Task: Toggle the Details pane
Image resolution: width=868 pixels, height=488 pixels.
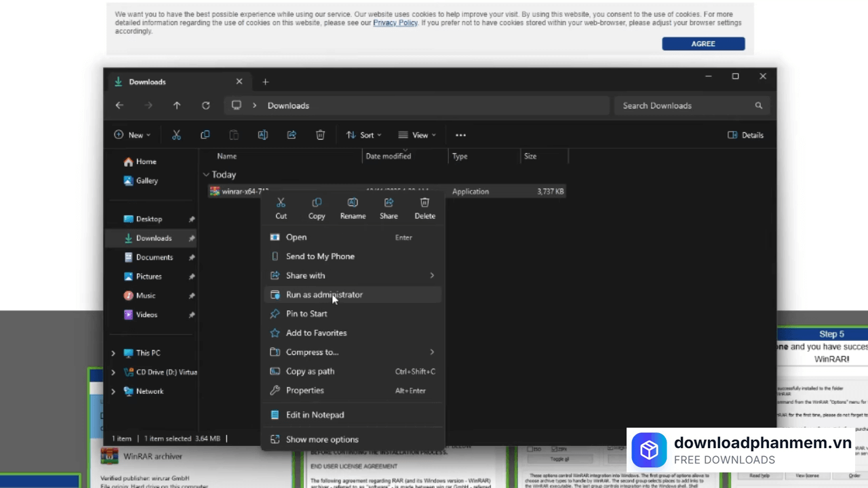Action: point(745,135)
